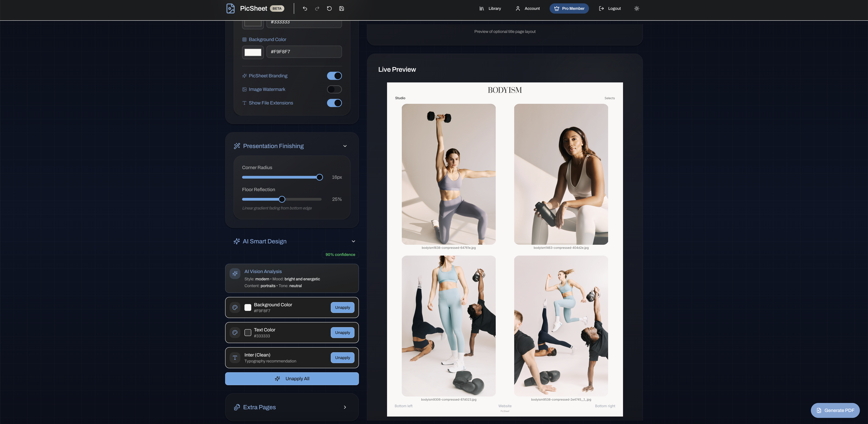Click the AI Smart Design sparkle icon
This screenshot has height=424, width=868.
[x=236, y=241]
